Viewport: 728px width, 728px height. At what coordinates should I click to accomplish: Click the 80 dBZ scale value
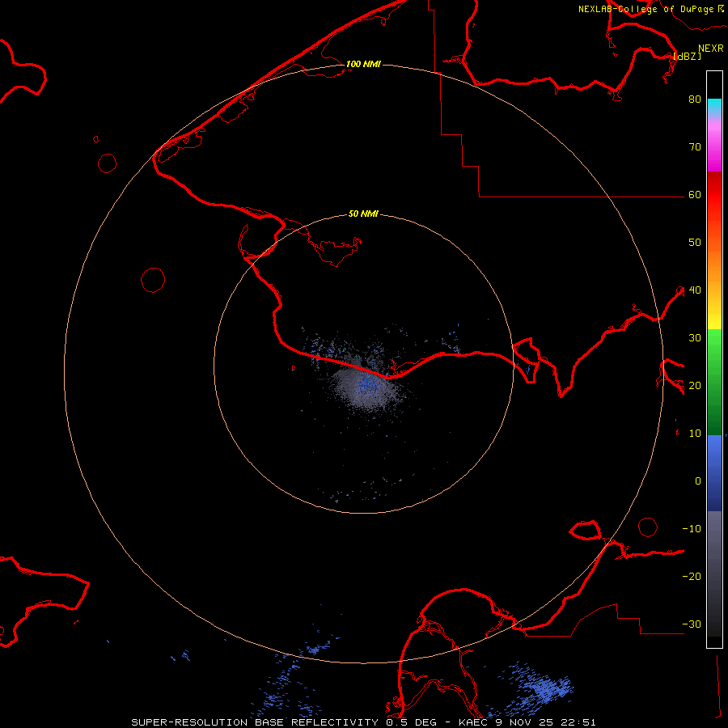(695, 99)
